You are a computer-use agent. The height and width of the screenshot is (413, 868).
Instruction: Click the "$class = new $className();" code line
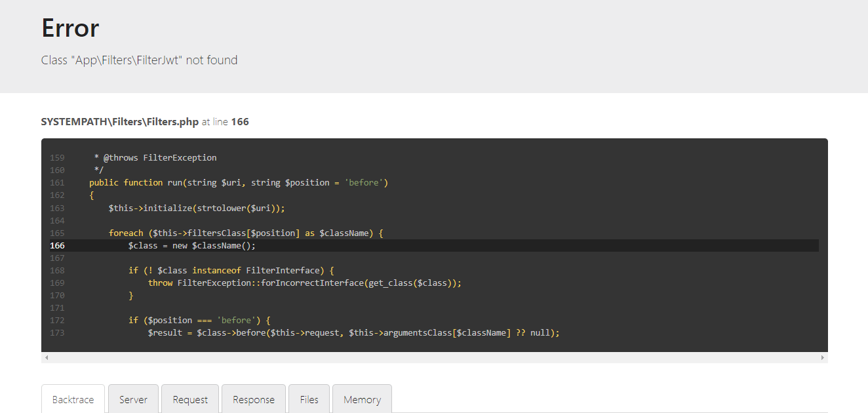[x=192, y=245]
